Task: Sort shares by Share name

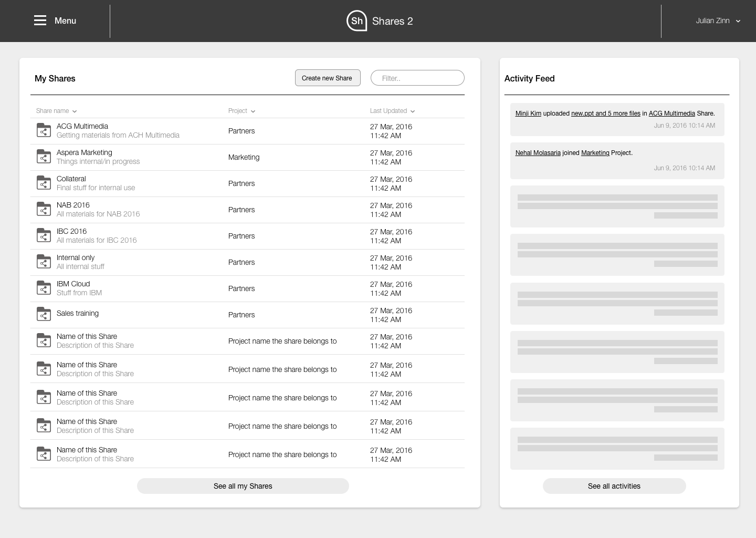Action: [56, 111]
